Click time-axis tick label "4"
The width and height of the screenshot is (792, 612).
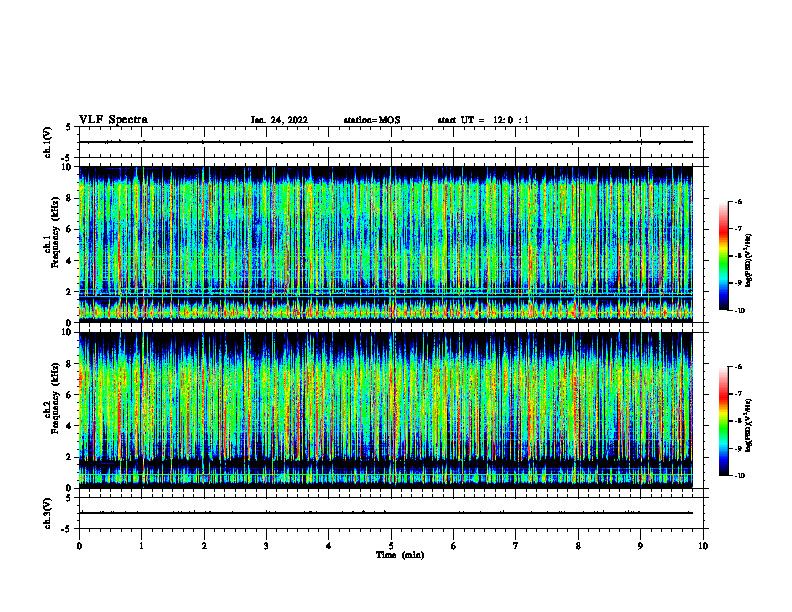[x=329, y=546]
